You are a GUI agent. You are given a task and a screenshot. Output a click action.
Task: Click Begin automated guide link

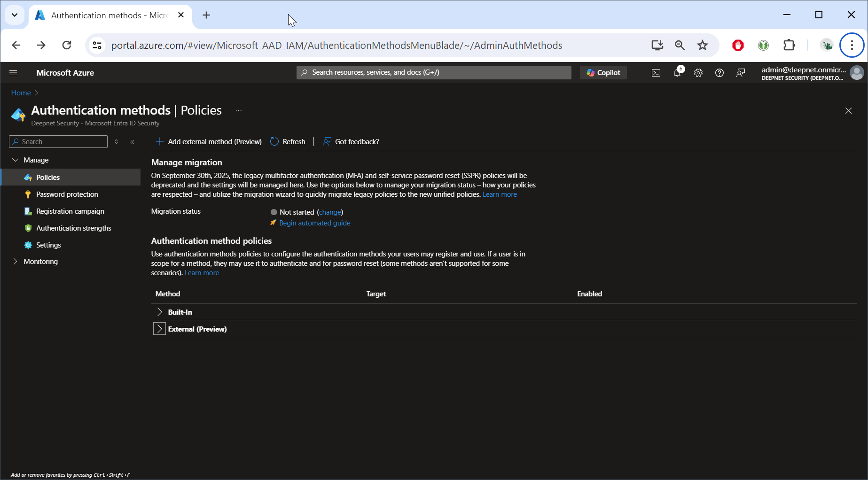click(314, 223)
